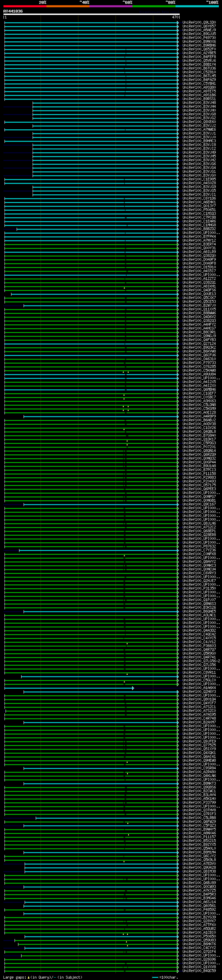Click the purple ~60% identity legend segment
The image size is (222, 980).
coord(111,6)
